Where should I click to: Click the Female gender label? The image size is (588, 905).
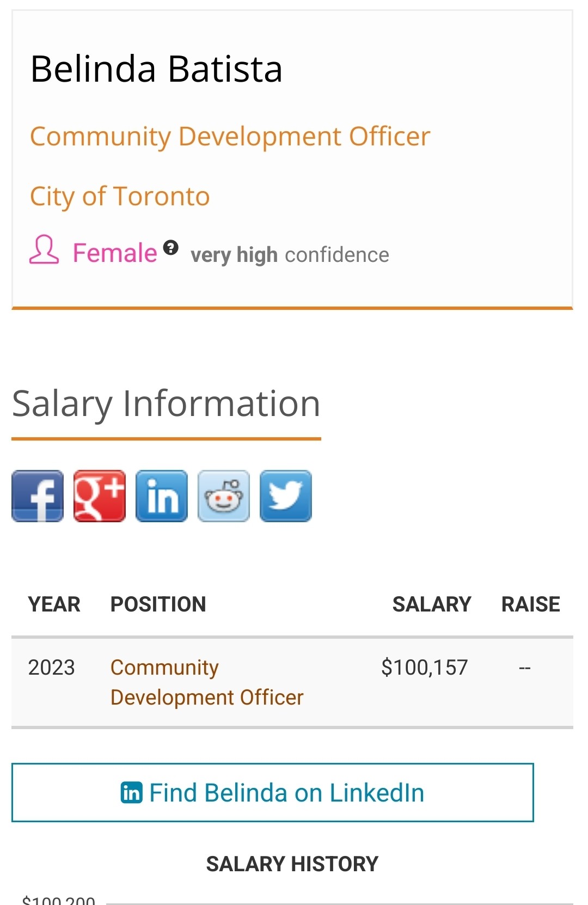[x=115, y=253]
